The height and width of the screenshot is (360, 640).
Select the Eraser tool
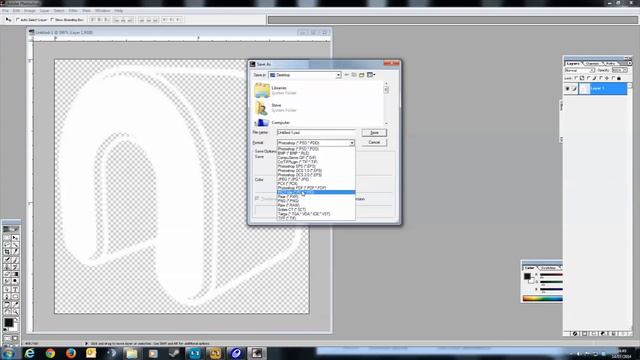7,274
